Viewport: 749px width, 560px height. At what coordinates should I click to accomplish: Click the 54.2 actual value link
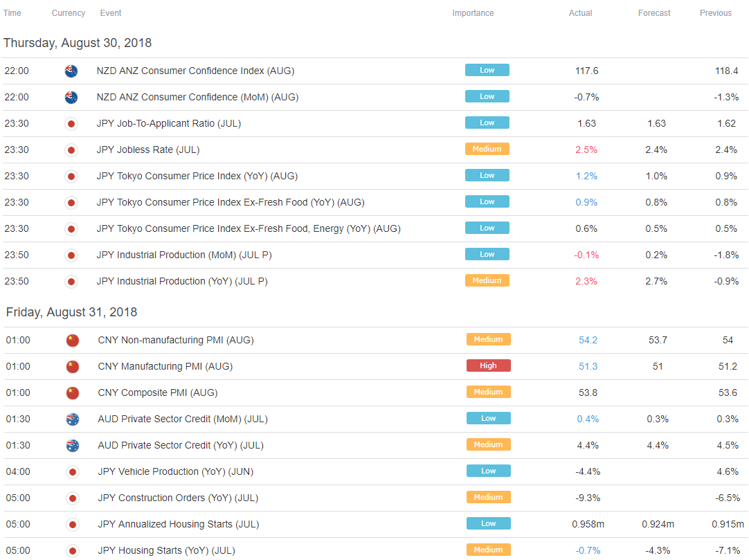click(x=587, y=339)
